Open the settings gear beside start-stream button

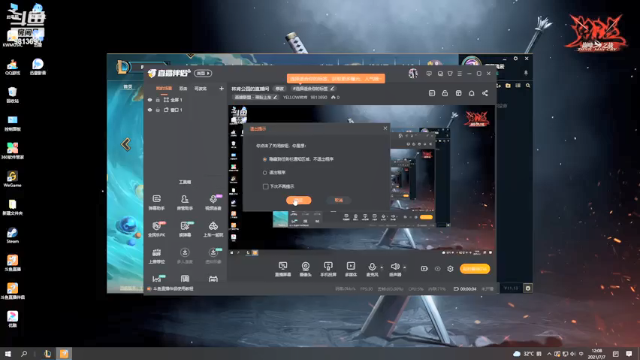(x=450, y=269)
